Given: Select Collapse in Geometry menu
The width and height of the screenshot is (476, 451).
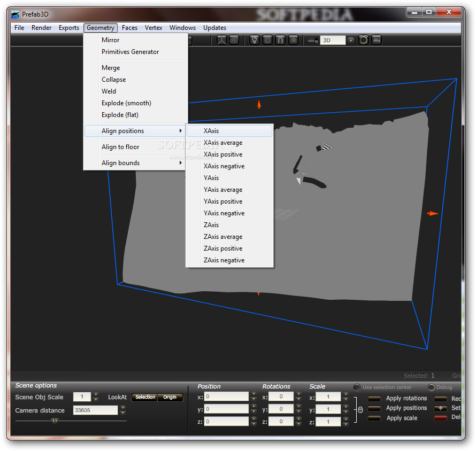Looking at the screenshot, I should point(135,80).
